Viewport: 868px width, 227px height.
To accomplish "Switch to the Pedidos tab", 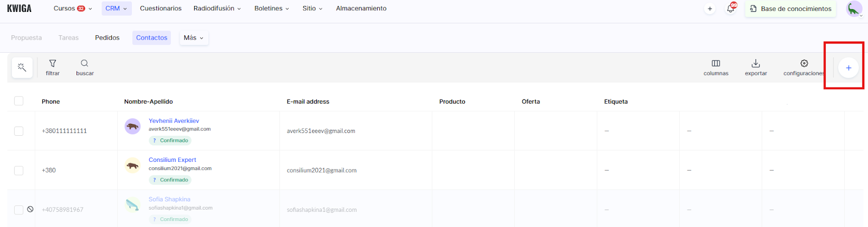I will tap(107, 38).
